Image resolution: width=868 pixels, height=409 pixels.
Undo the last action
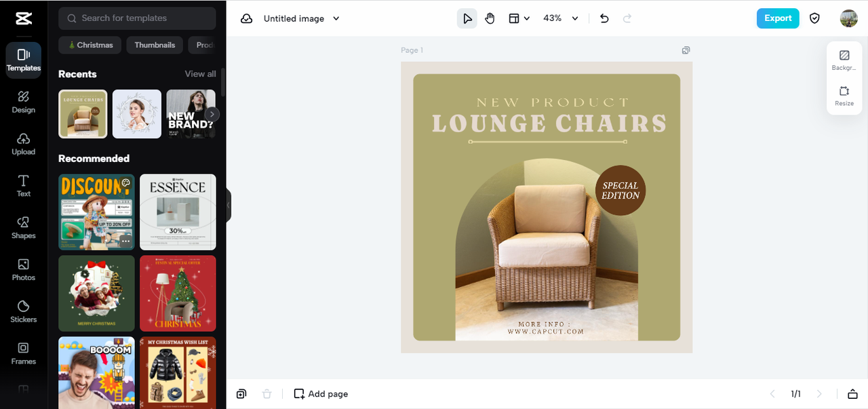click(604, 18)
